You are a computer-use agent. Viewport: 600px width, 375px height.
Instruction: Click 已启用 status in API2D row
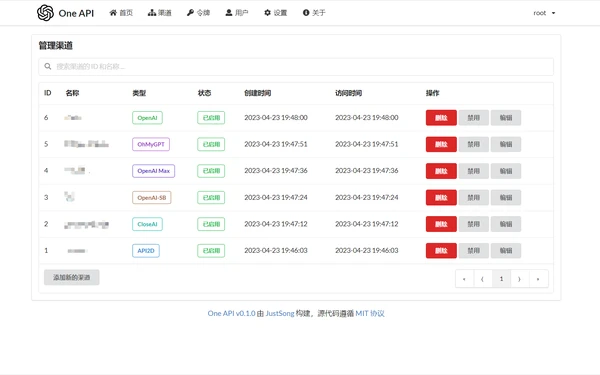(x=211, y=251)
